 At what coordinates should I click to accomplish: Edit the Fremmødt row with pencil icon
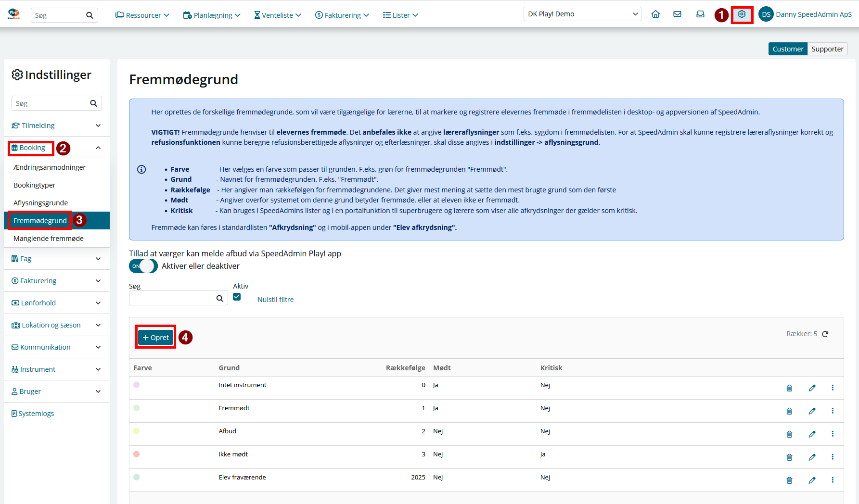point(812,411)
